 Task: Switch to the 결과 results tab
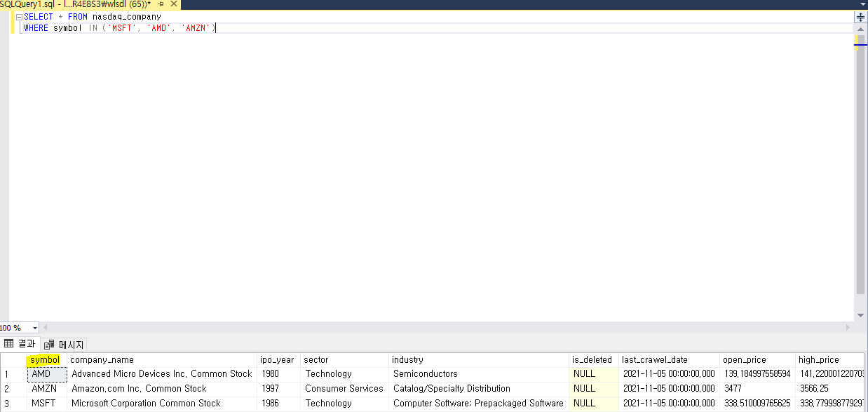pyautogui.click(x=20, y=344)
